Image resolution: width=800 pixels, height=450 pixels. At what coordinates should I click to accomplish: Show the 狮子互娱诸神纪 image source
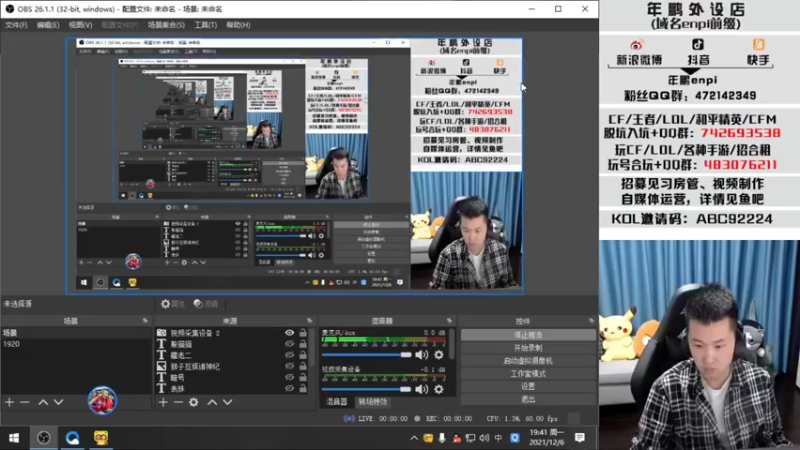click(289, 366)
